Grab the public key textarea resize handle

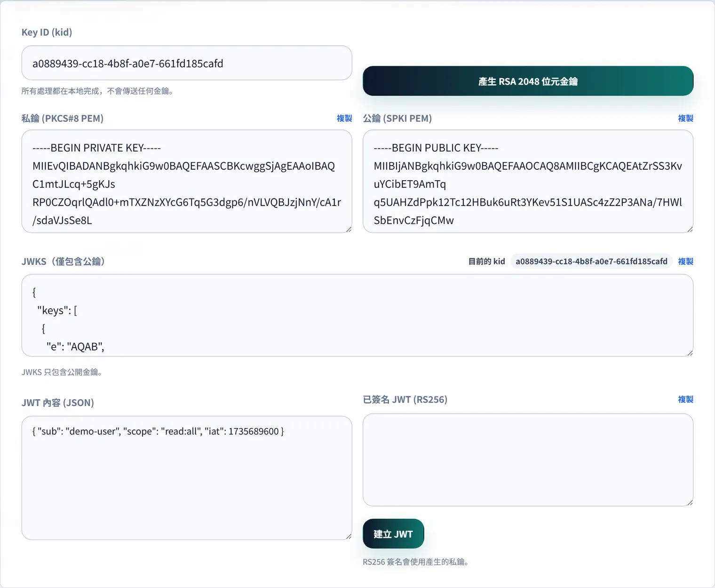pyautogui.click(x=690, y=230)
